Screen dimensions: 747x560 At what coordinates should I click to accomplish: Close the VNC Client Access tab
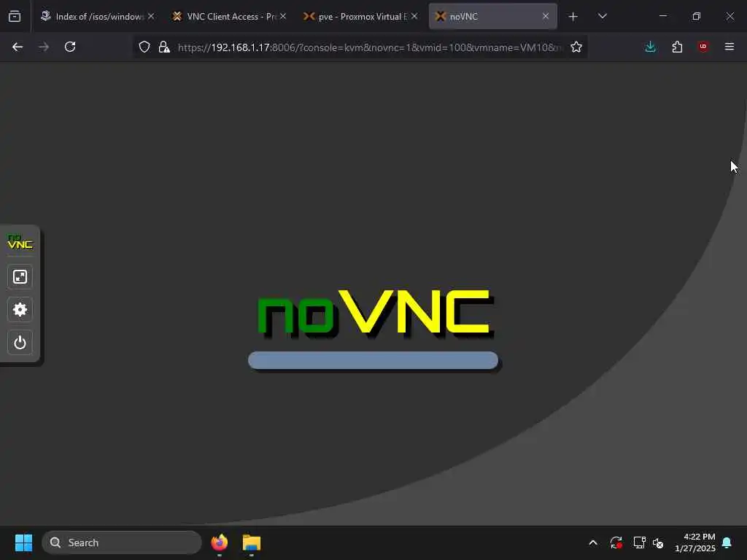pyautogui.click(x=283, y=16)
